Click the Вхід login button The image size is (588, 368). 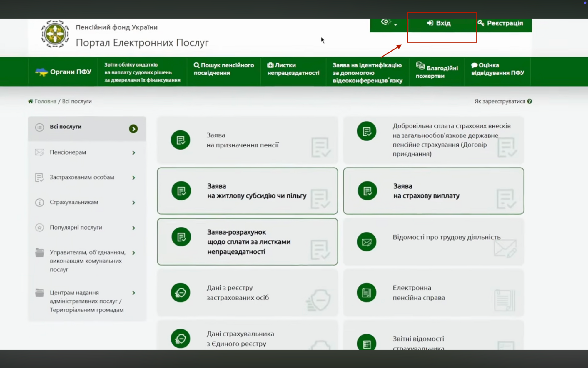[x=439, y=23]
